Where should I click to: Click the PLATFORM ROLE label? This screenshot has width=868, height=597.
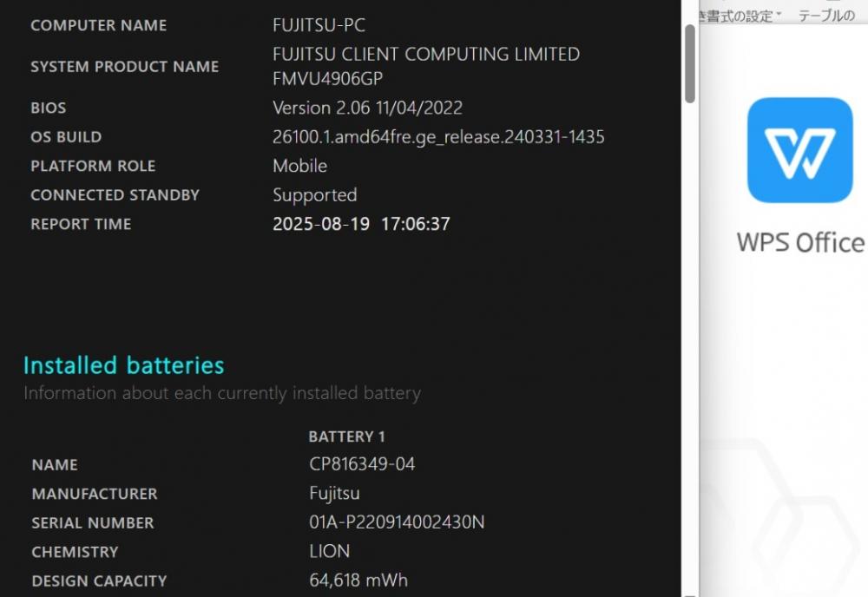pos(93,166)
